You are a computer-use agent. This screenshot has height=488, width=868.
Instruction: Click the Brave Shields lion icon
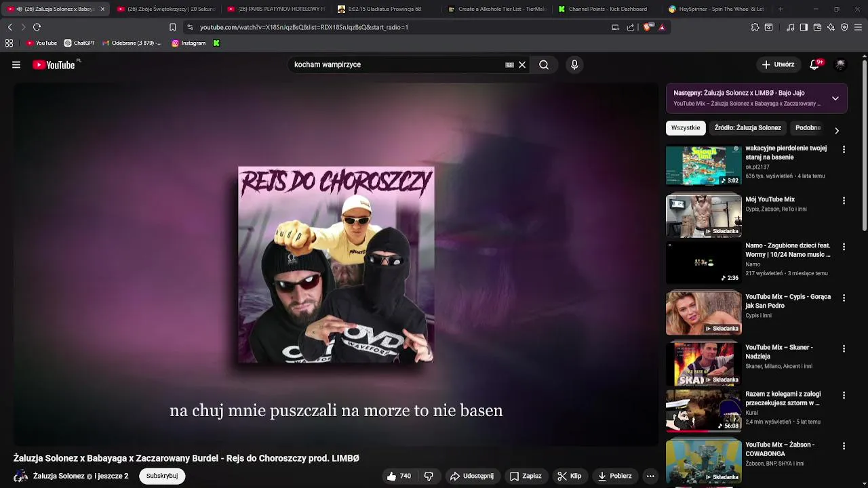tap(647, 27)
